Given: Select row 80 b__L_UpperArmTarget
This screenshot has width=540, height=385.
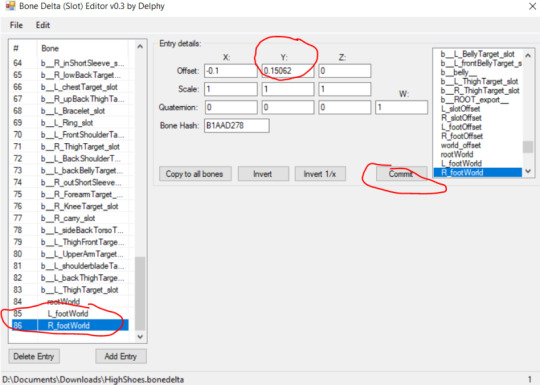Looking at the screenshot, I should pyautogui.click(x=70, y=254).
